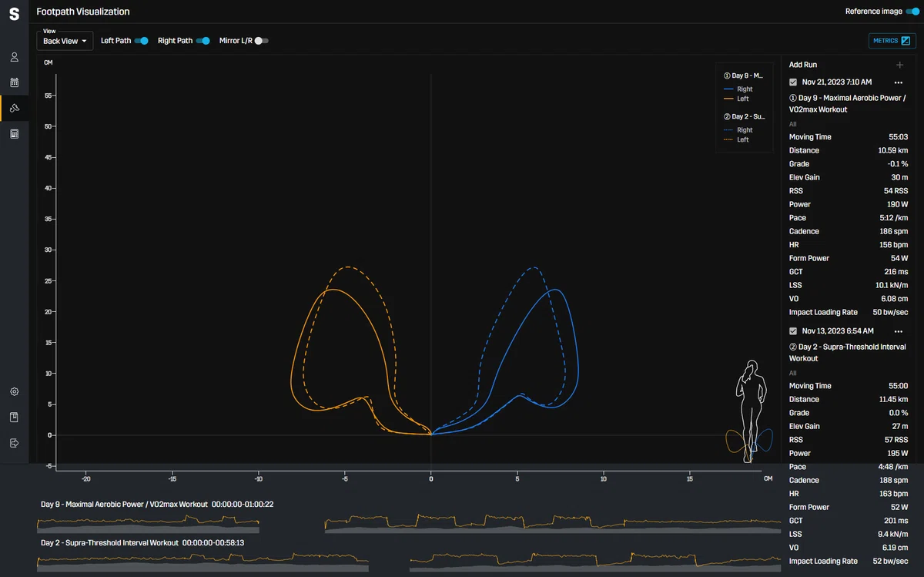Click the 163 bpm heart rate value
924x577 pixels.
893,494
